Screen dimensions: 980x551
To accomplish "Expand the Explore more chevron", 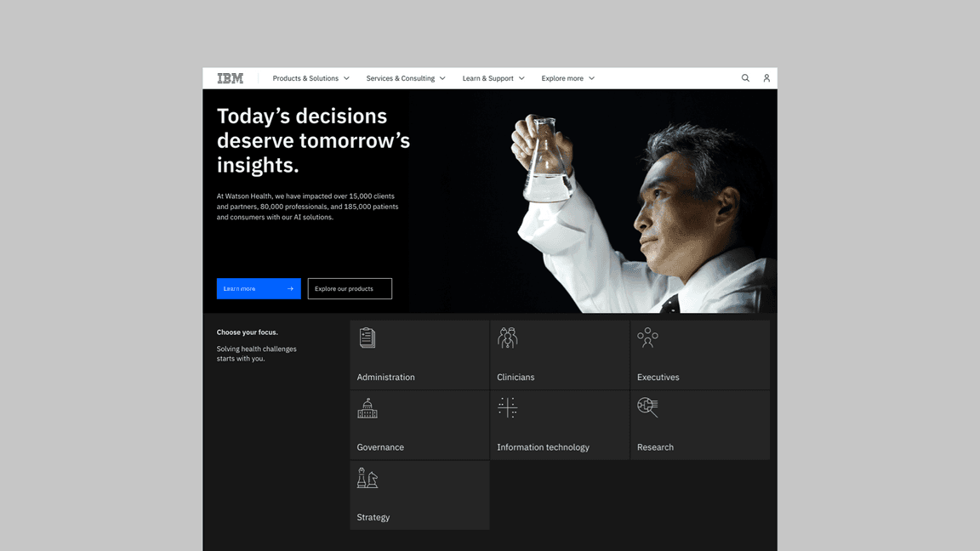I will click(x=592, y=78).
